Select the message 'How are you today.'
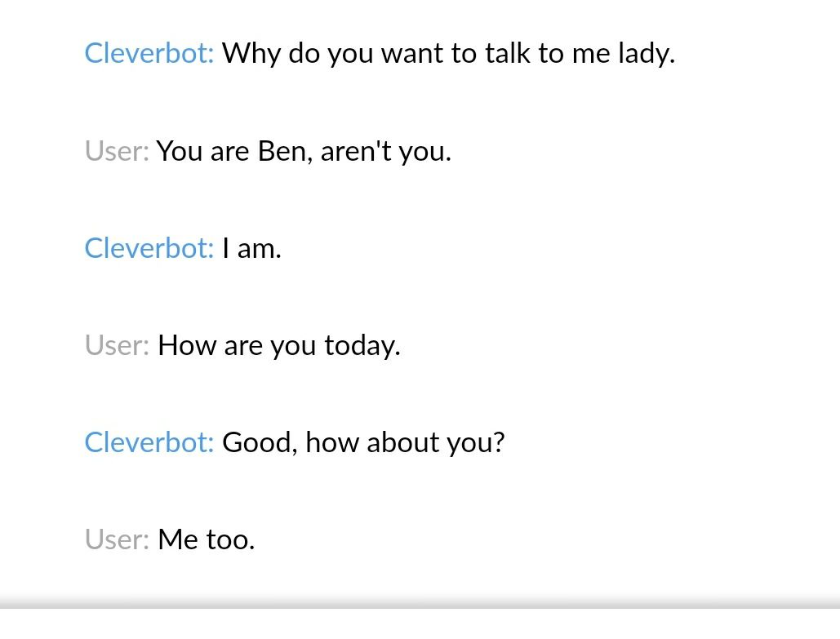Viewport: 840px width, 639px height. tap(278, 346)
